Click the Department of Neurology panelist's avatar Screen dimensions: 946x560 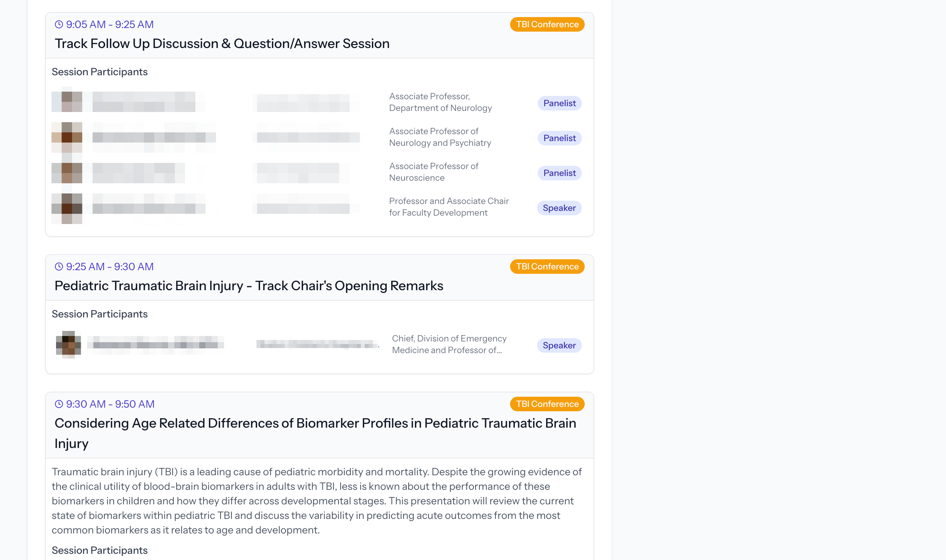[67, 102]
